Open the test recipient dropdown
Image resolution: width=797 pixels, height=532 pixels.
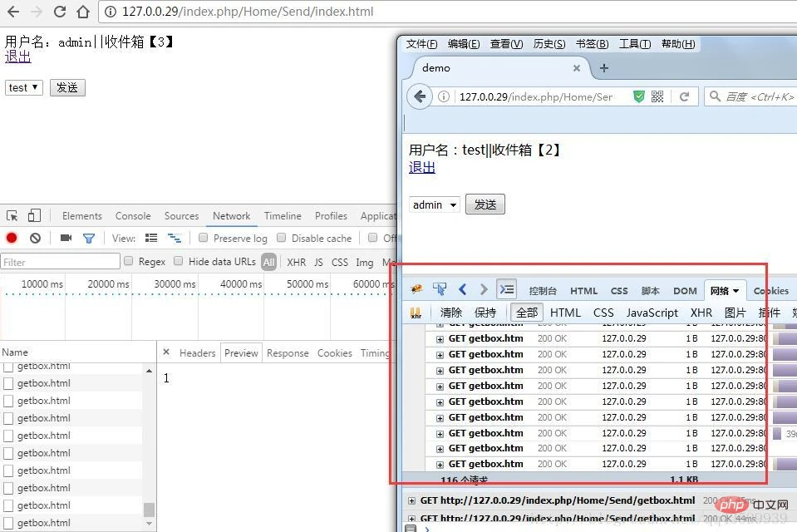(x=23, y=87)
